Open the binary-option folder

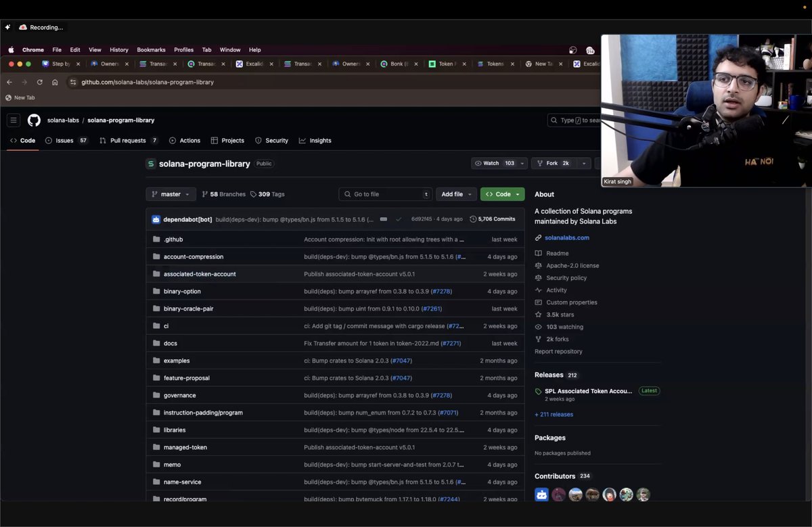click(x=182, y=292)
